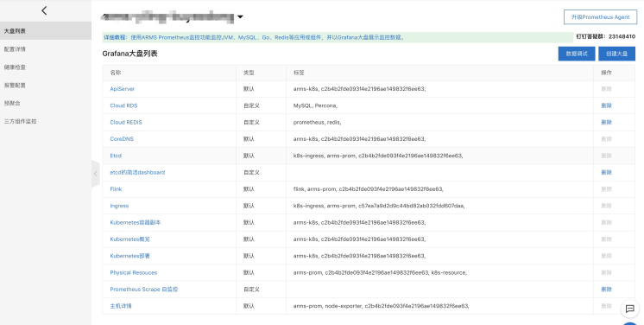This screenshot has height=325, width=644.
Task: Open the cluster name dropdown arrow
Action: click(x=240, y=17)
